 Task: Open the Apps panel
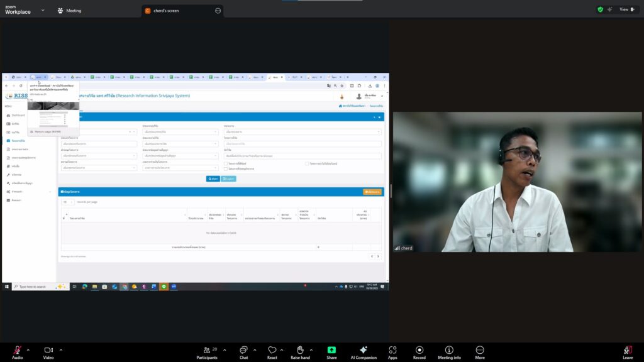click(x=392, y=350)
